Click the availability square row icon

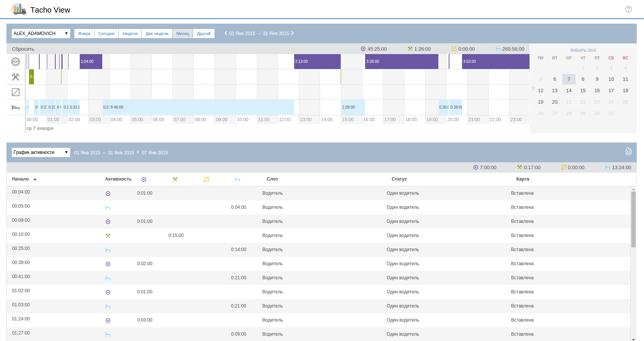click(16, 92)
